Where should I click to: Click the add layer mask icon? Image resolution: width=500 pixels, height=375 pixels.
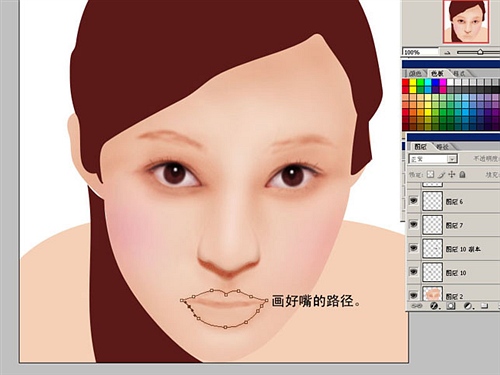pos(451,306)
